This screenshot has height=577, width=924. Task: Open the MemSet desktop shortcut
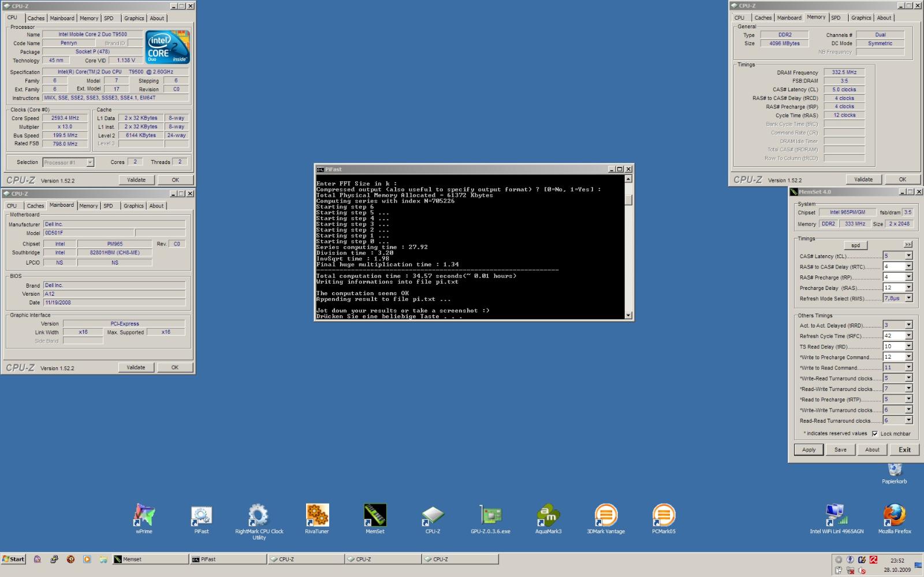[375, 518]
